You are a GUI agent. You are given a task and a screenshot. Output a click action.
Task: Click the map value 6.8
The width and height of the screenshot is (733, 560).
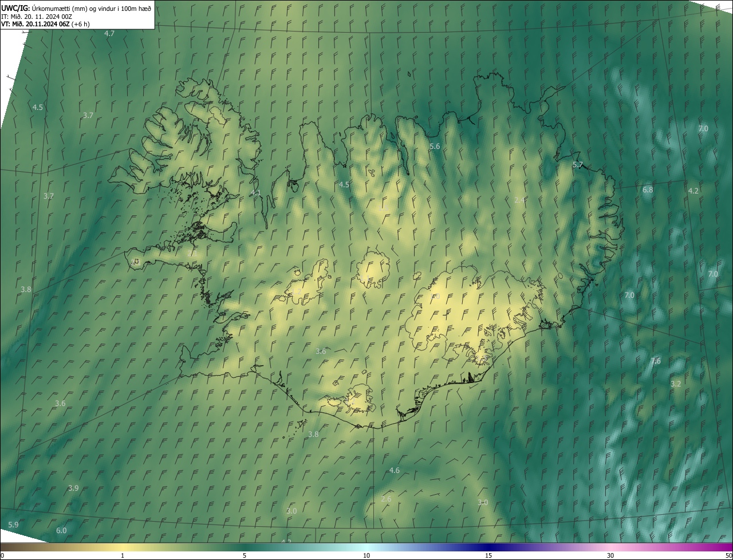(648, 190)
